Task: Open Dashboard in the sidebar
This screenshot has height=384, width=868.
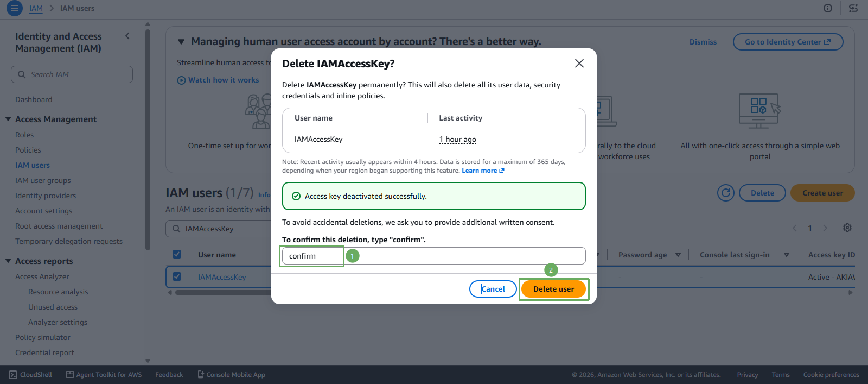Action: [34, 99]
